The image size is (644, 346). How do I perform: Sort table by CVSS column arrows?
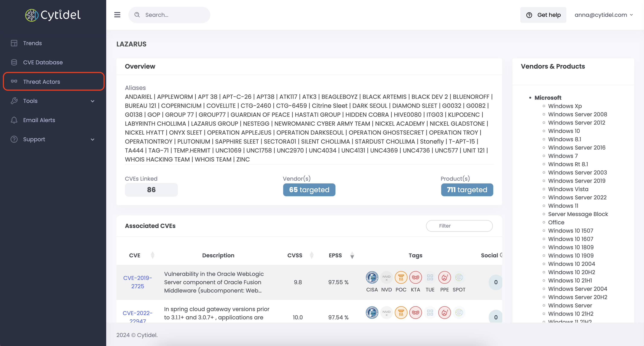(x=312, y=255)
